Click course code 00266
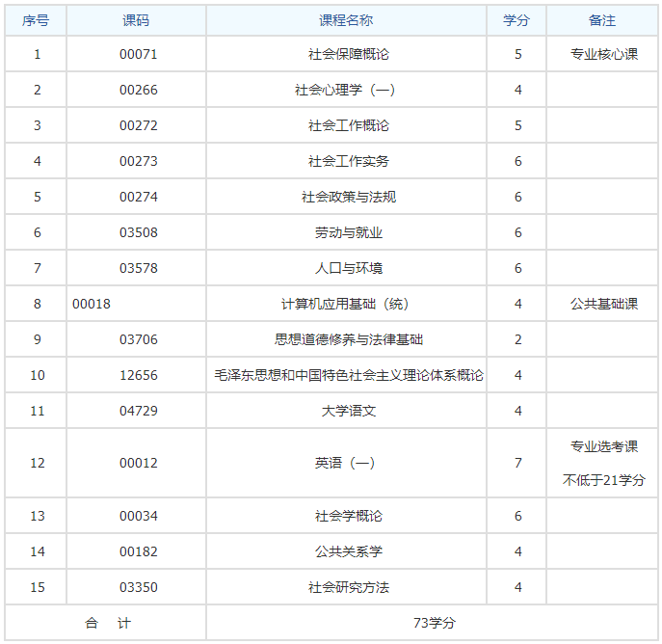Viewport: 662px width, 644px height. point(138,90)
